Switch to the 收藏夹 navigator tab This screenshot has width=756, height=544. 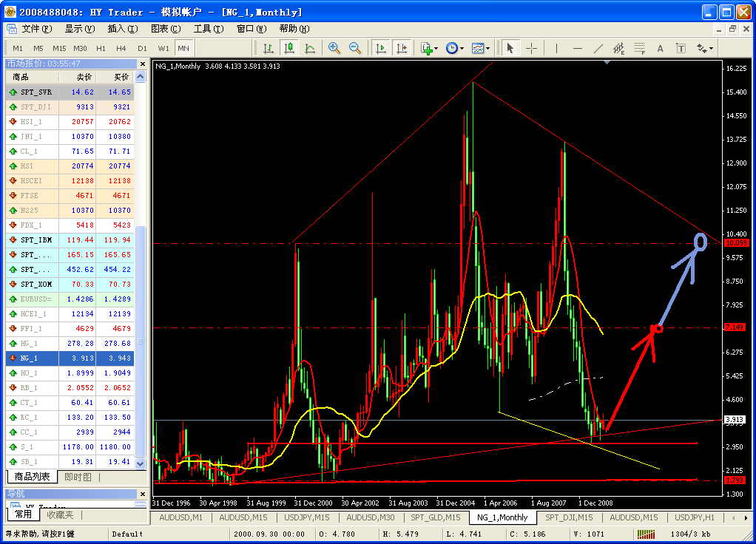point(60,515)
